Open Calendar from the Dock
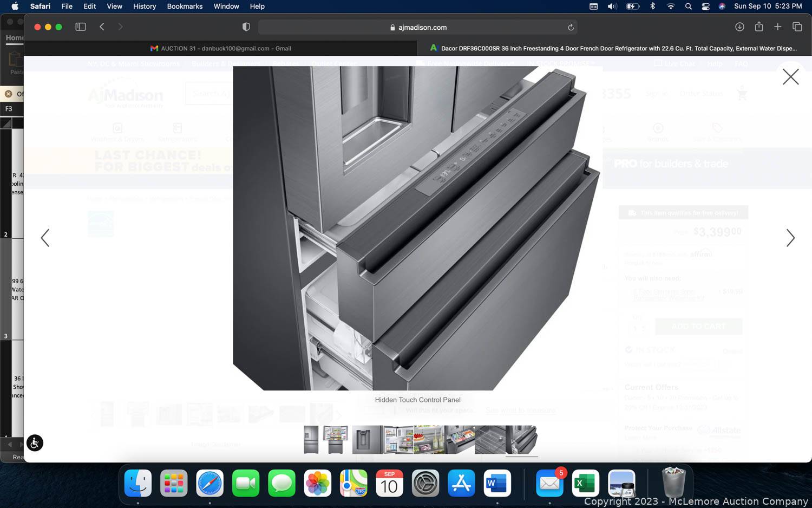This screenshot has width=812, height=508. click(389, 483)
